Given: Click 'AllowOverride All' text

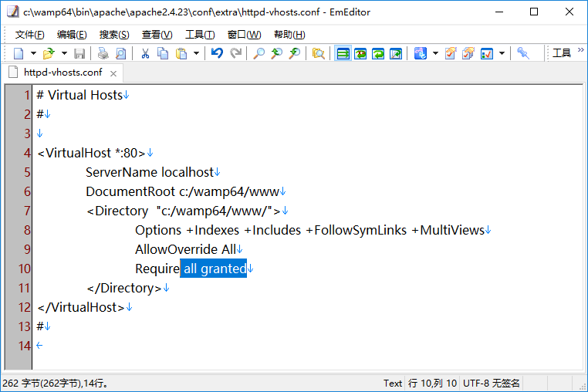Looking at the screenshot, I should [x=186, y=249].
